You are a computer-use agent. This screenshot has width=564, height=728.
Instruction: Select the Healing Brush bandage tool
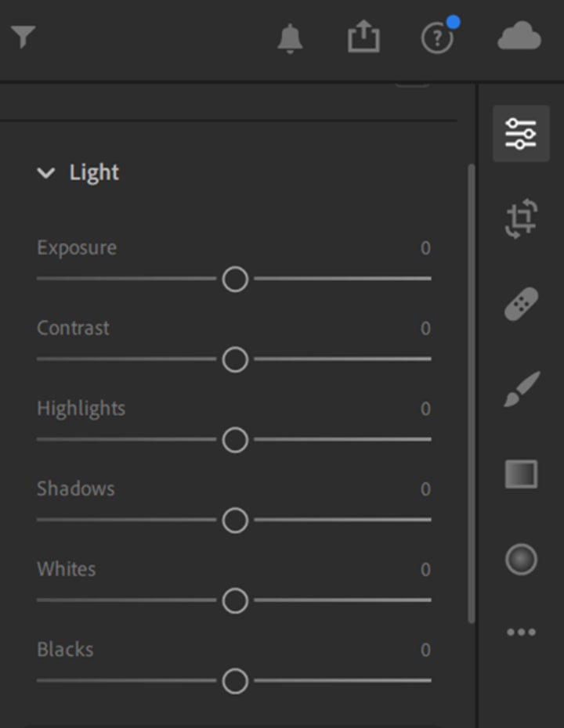coord(521,304)
